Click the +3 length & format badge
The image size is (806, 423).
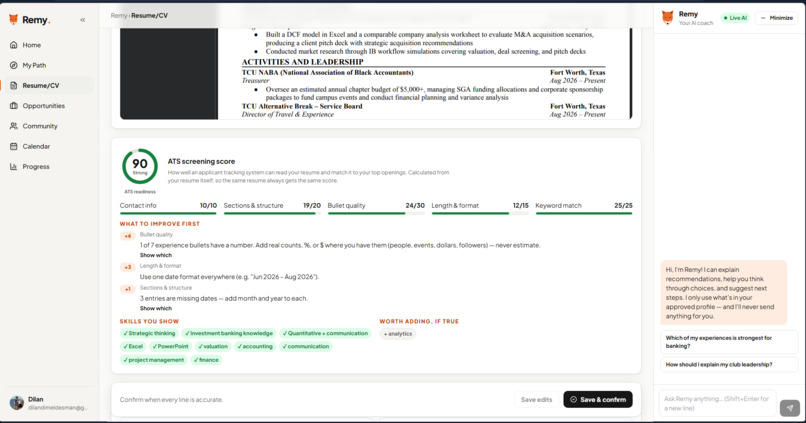pos(127,267)
